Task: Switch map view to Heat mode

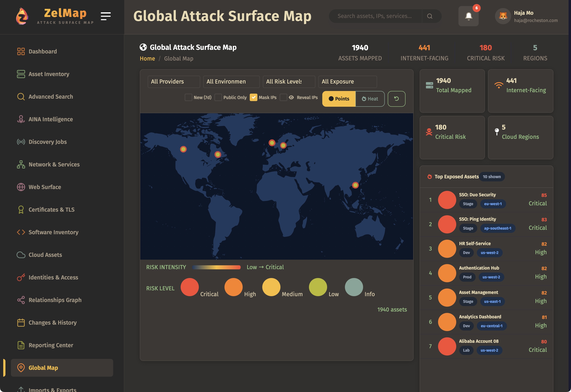Action: coord(370,99)
